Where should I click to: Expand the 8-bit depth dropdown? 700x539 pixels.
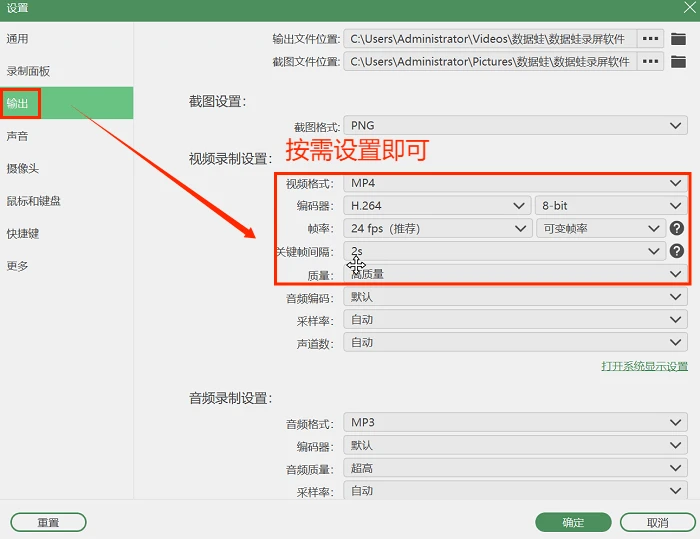click(611, 205)
